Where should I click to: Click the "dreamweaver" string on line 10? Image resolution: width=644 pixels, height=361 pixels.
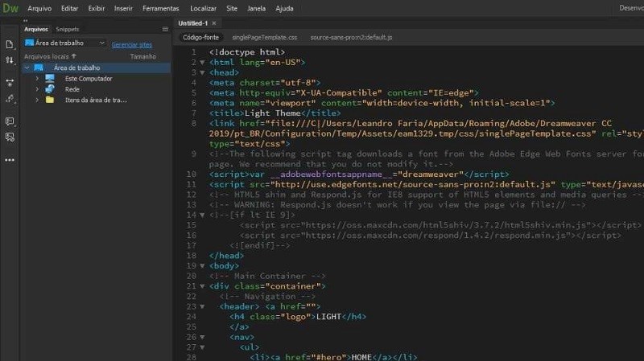click(431, 174)
